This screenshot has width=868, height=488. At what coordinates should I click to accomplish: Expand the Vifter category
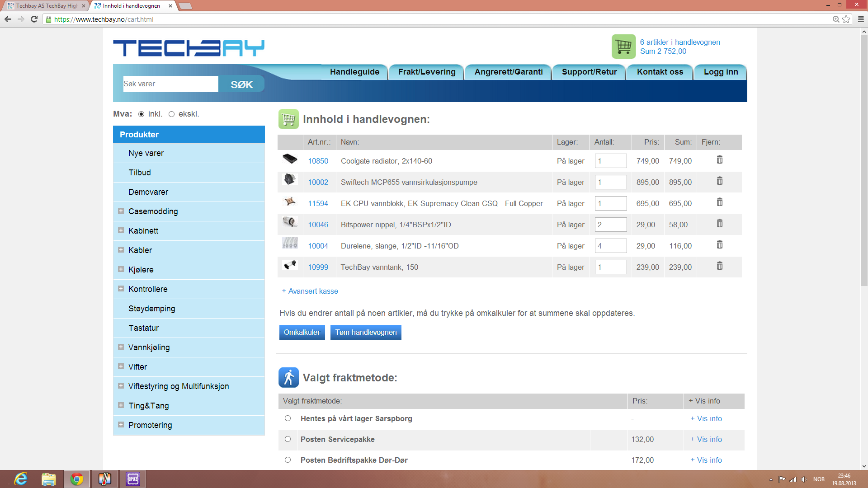click(x=121, y=366)
